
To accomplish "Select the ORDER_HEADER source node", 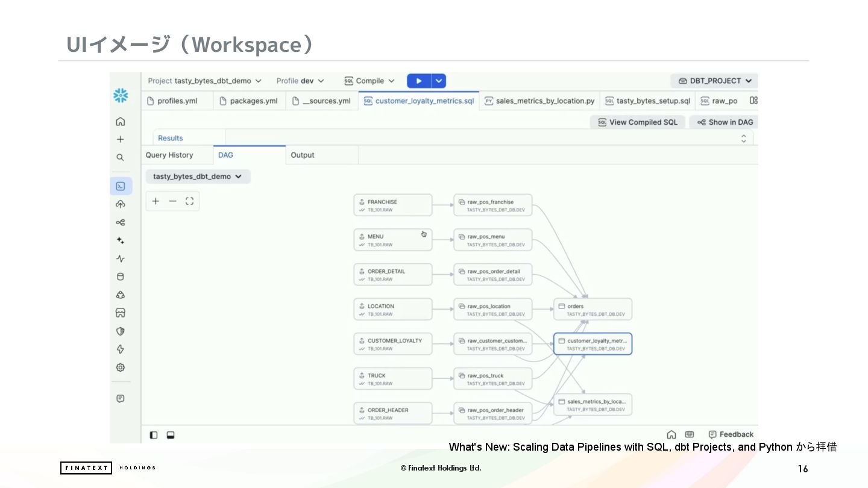I will [x=393, y=413].
